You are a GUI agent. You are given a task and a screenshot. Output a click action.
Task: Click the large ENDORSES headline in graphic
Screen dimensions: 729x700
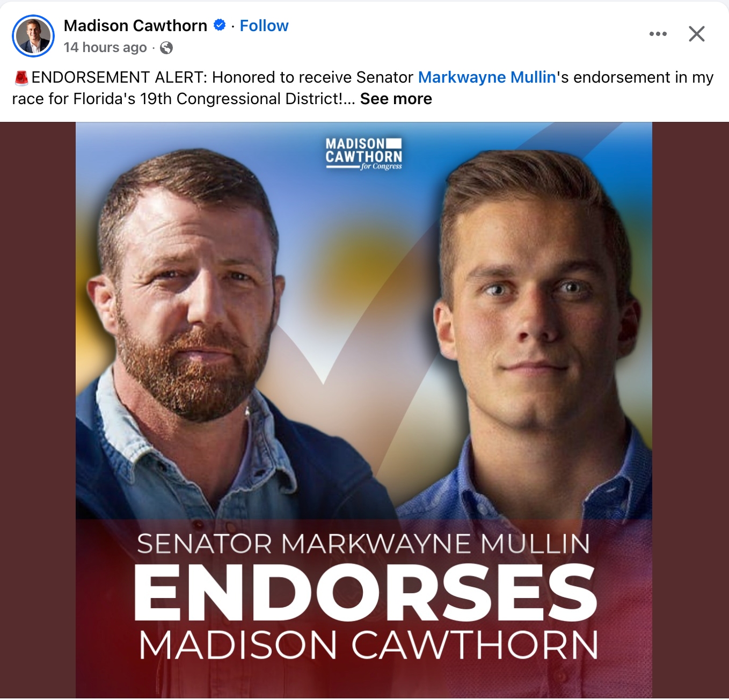(366, 593)
